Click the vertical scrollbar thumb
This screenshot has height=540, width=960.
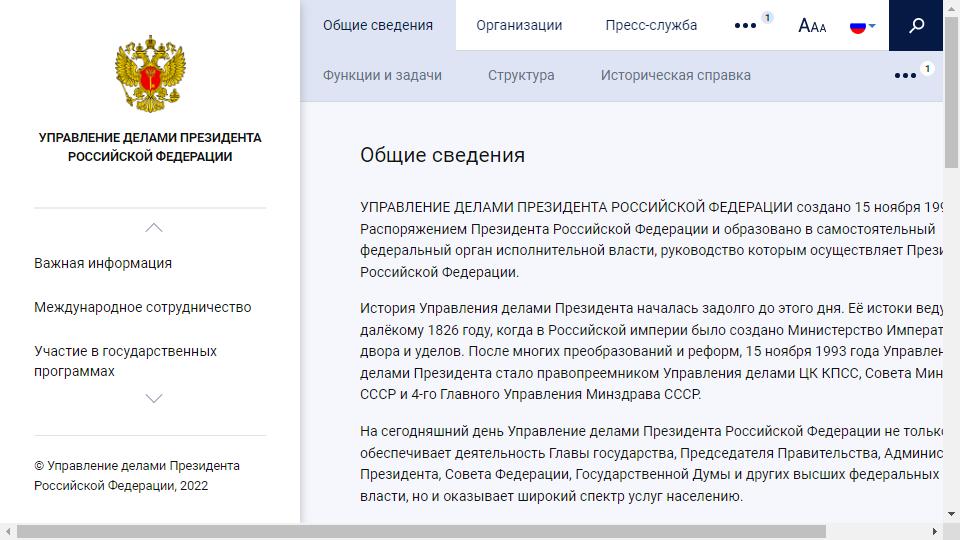(x=951, y=92)
